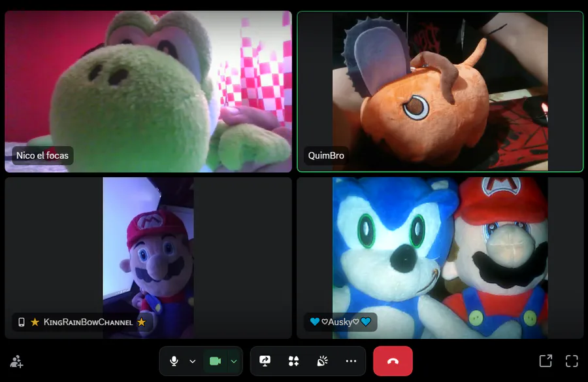Click the Nico el focas name label
The height and width of the screenshot is (382, 588).
tap(42, 156)
